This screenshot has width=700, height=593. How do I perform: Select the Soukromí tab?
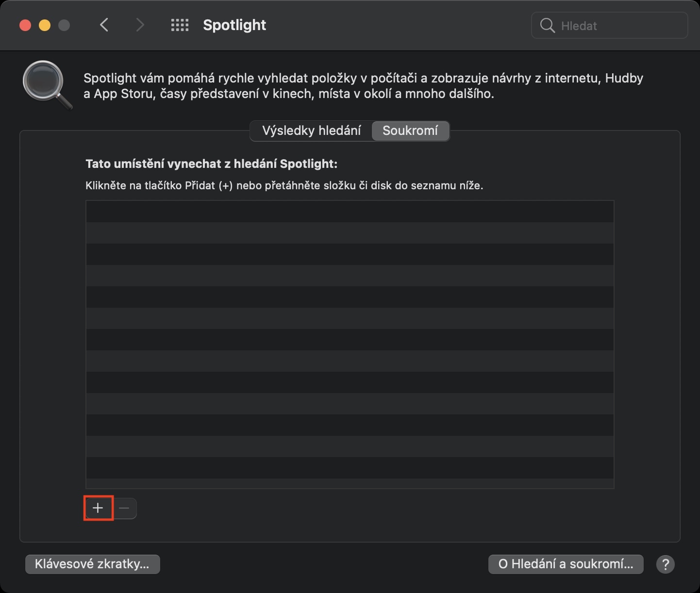pos(410,131)
